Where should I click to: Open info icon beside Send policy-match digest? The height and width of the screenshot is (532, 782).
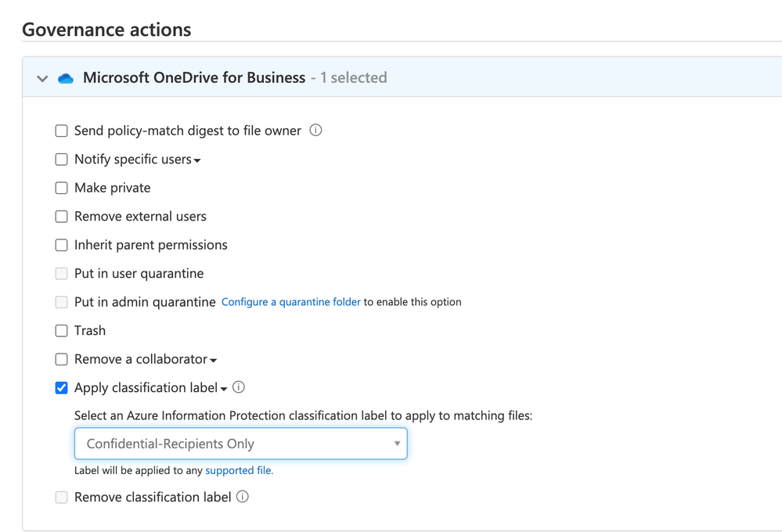[x=315, y=130]
